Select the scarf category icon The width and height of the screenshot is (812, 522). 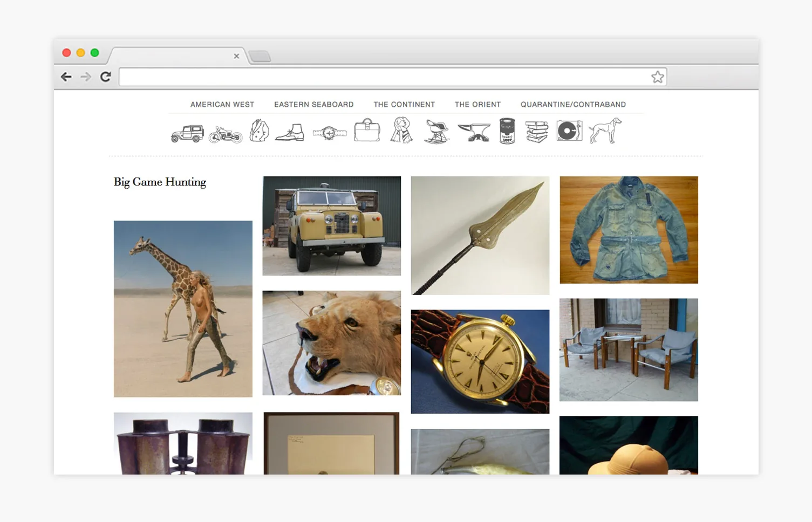tap(401, 130)
